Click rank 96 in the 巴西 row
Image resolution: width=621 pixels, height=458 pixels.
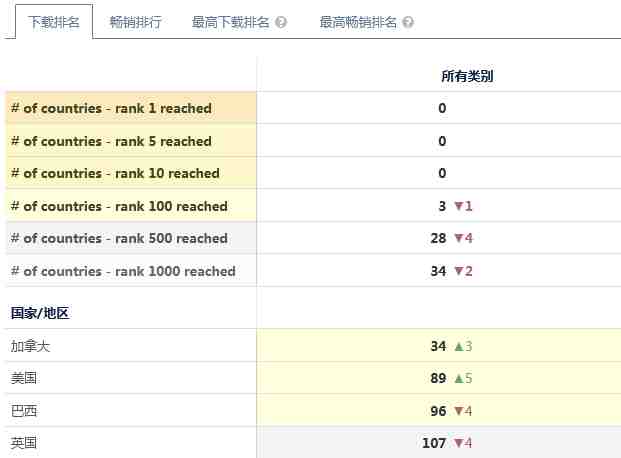(x=438, y=411)
